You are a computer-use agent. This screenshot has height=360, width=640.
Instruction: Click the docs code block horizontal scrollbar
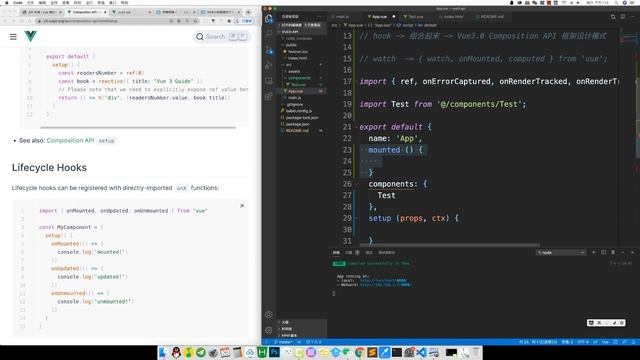pyautogui.click(x=138, y=127)
